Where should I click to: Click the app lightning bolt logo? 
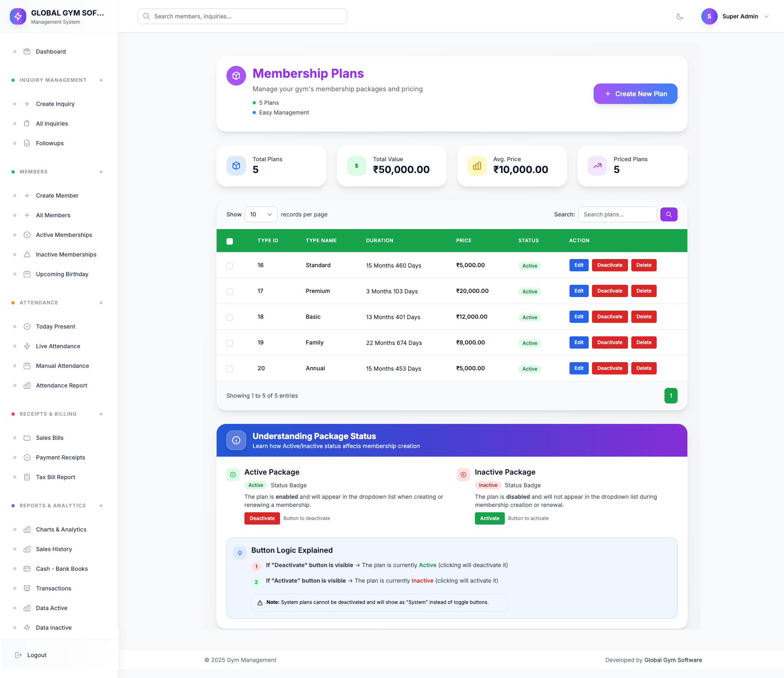click(x=18, y=16)
